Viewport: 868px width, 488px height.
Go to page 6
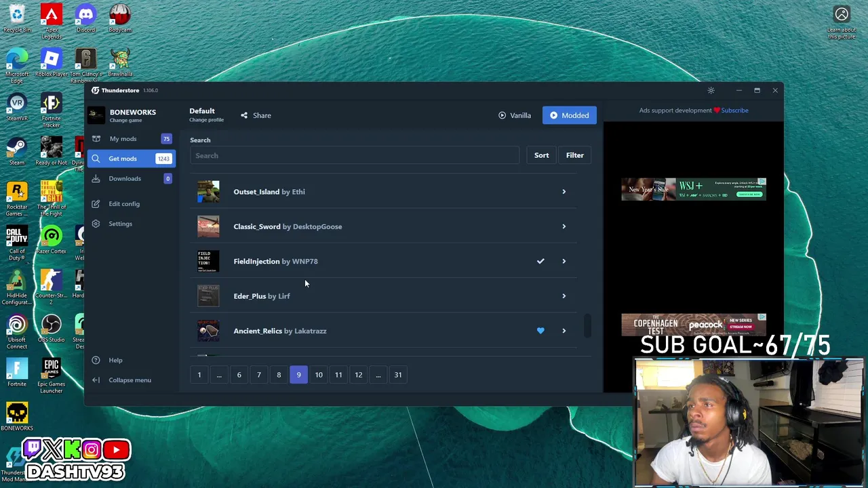click(x=239, y=375)
